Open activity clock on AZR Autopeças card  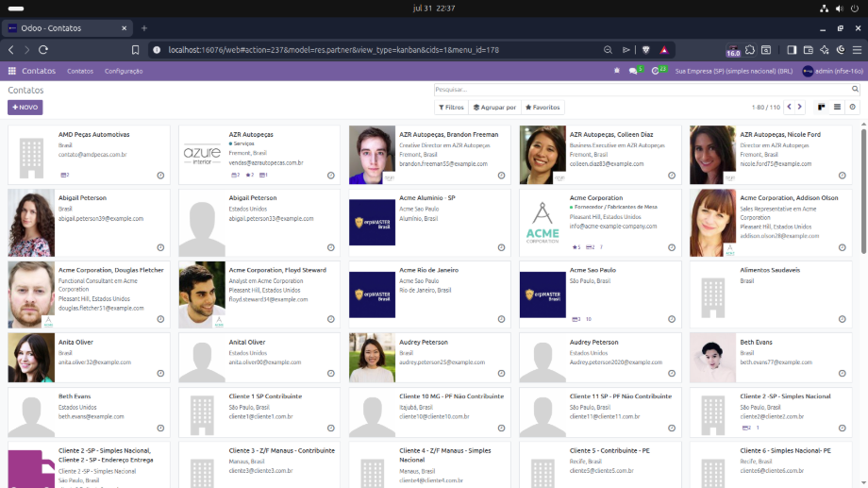tap(331, 176)
